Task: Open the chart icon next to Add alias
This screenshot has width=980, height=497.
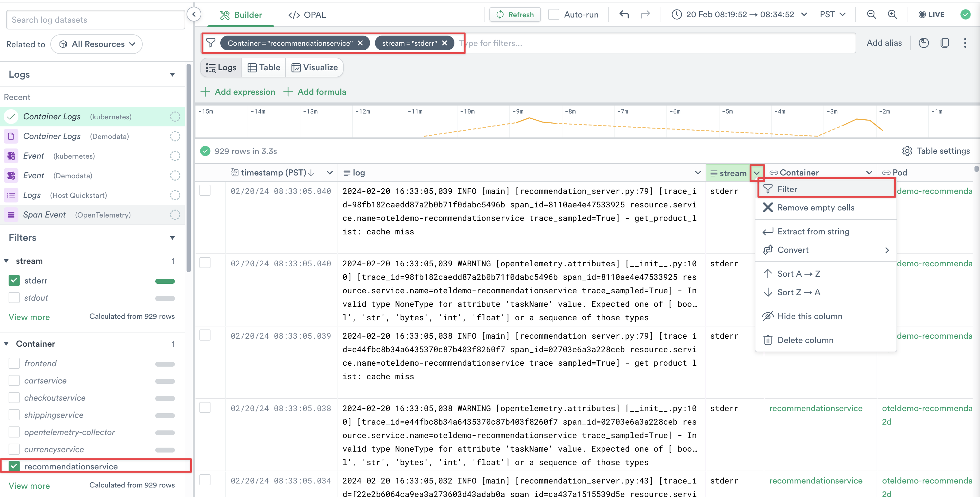Action: click(924, 43)
